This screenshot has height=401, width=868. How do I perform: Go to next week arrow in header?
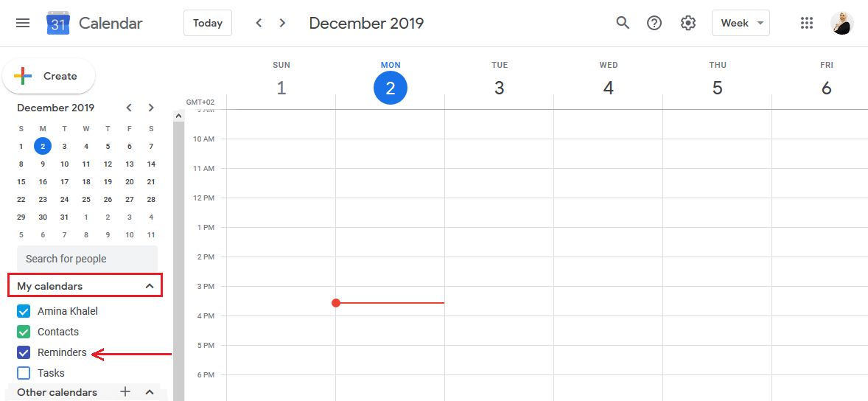pos(282,24)
